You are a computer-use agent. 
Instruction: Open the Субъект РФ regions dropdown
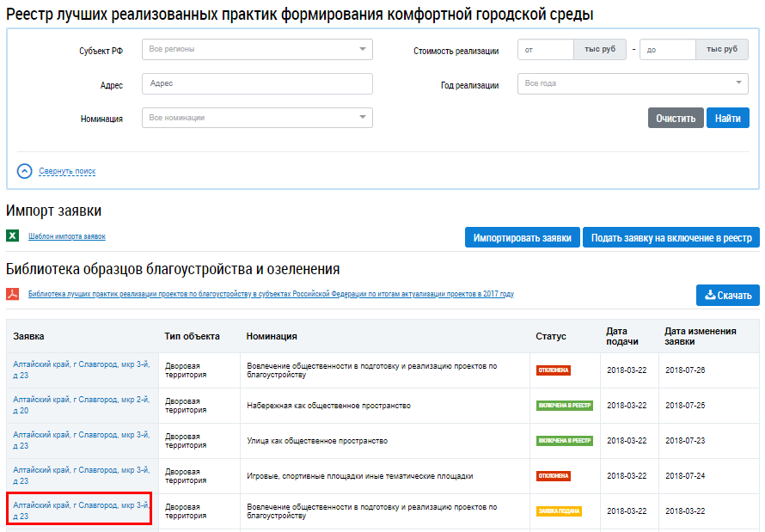point(256,50)
